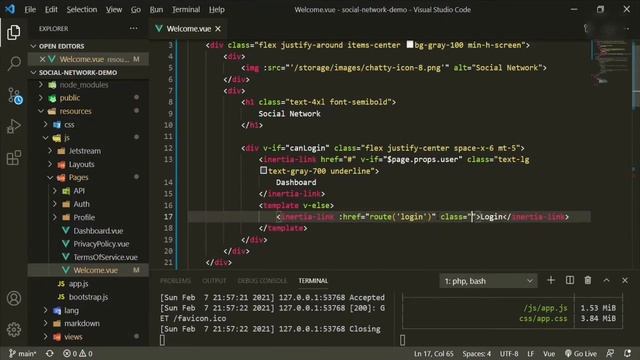This screenshot has width=640, height=360.
Task: Expand the Layouts folder
Action: pos(50,164)
